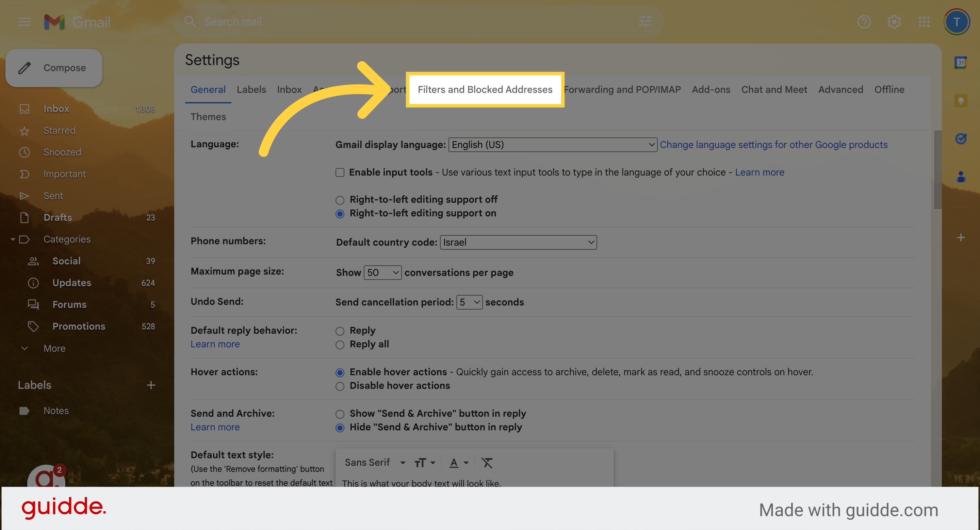
Task: Open Google Calendar in the right sidebar
Action: point(961,62)
